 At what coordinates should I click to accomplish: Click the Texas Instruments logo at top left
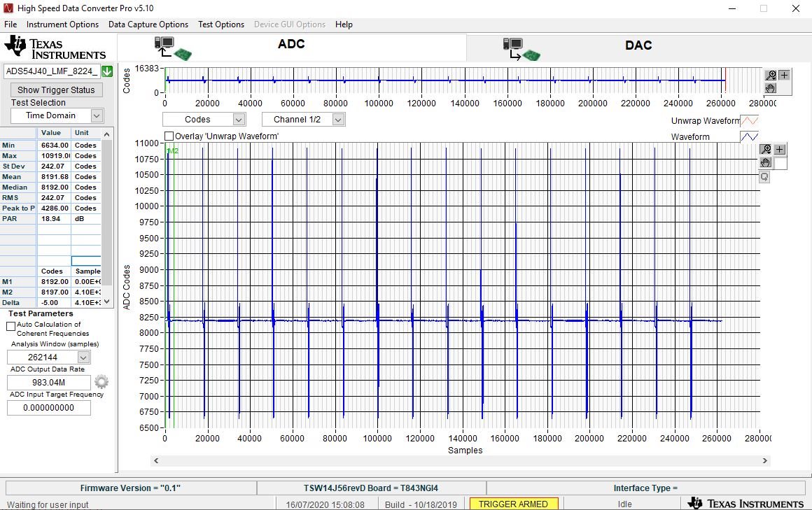click(x=55, y=48)
